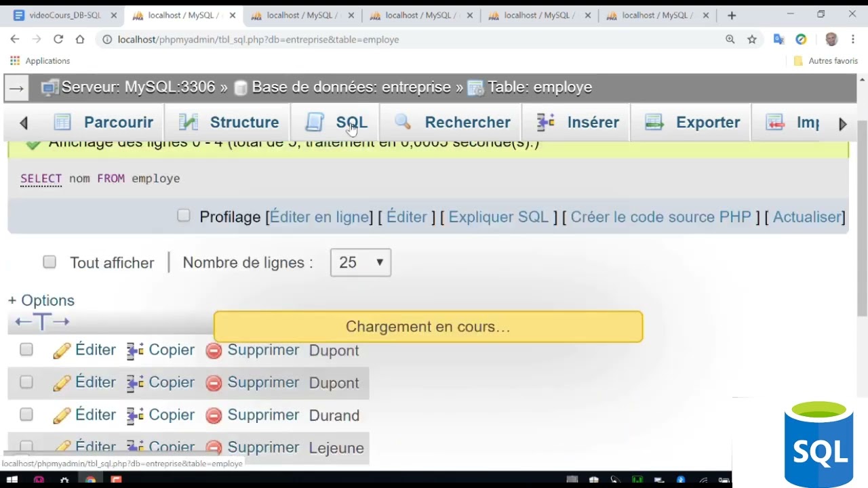Open Base de données: entreprise breadcrumb
Image resolution: width=868 pixels, height=488 pixels.
click(351, 87)
